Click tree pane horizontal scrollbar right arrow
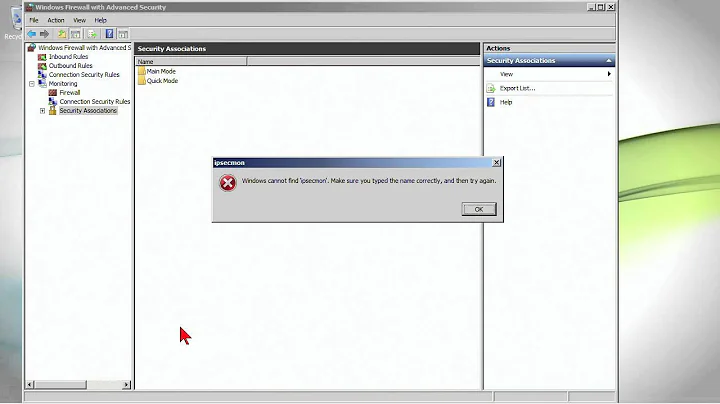 126,385
